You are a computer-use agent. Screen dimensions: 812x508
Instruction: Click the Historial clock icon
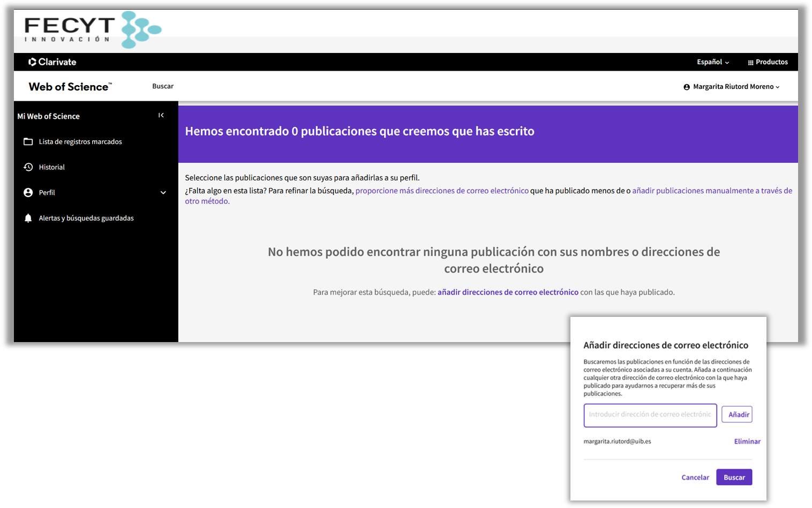click(x=28, y=167)
